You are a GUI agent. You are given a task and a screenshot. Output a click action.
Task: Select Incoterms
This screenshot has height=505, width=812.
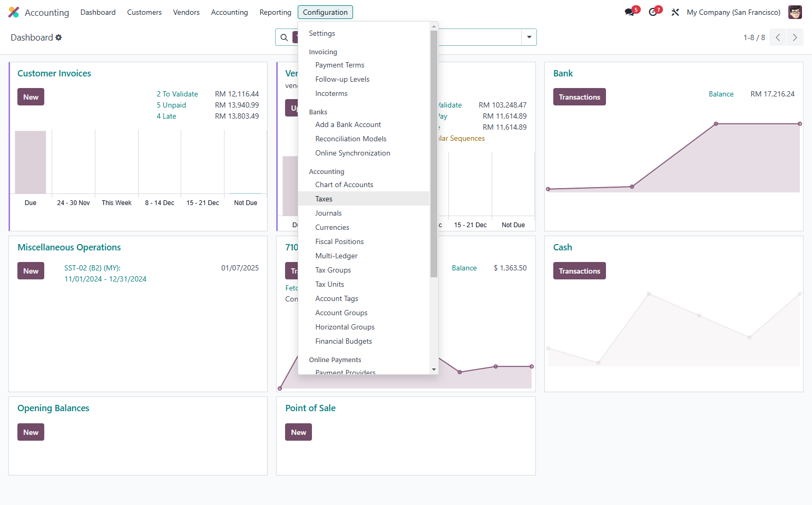(x=364, y=93)
